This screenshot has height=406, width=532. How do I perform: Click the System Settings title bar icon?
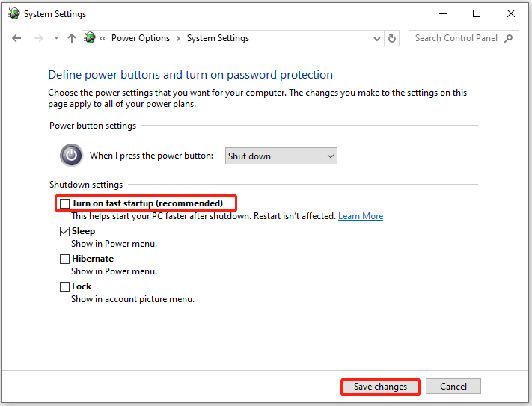[13, 14]
